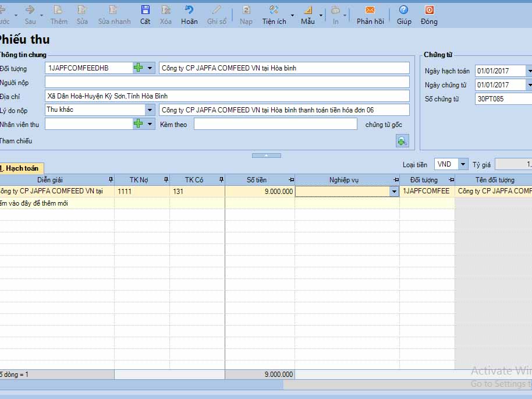Open Giúp help icon
This screenshot has height=399, width=532.
[403, 10]
